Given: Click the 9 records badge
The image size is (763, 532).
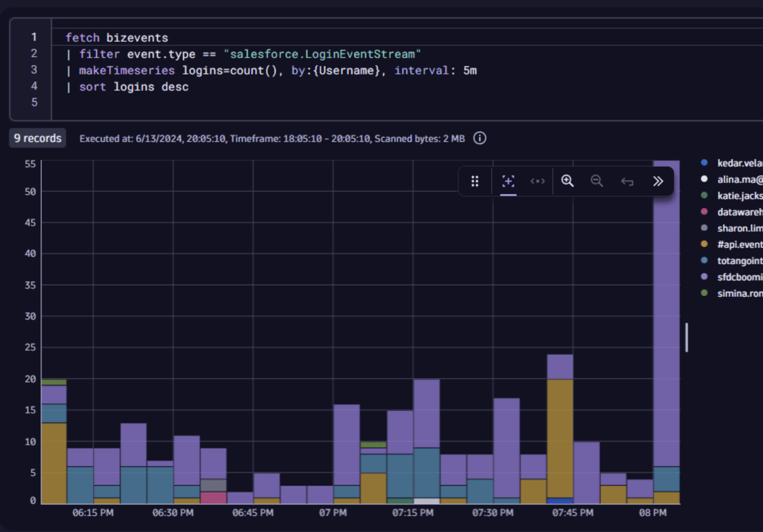Looking at the screenshot, I should [x=38, y=138].
